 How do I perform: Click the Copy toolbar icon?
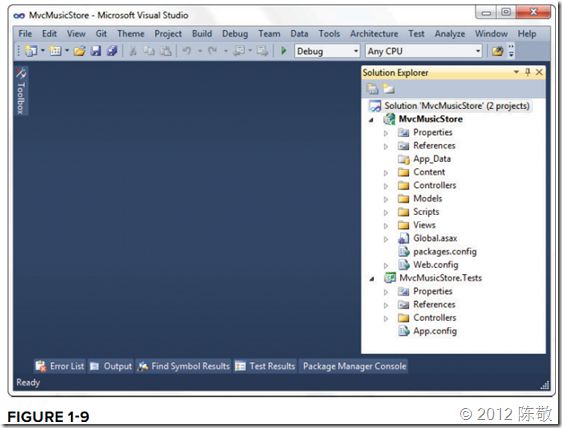click(149, 51)
